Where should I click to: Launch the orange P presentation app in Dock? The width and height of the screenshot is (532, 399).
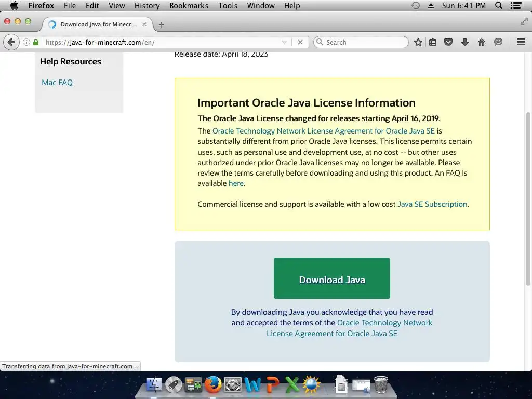click(x=272, y=385)
